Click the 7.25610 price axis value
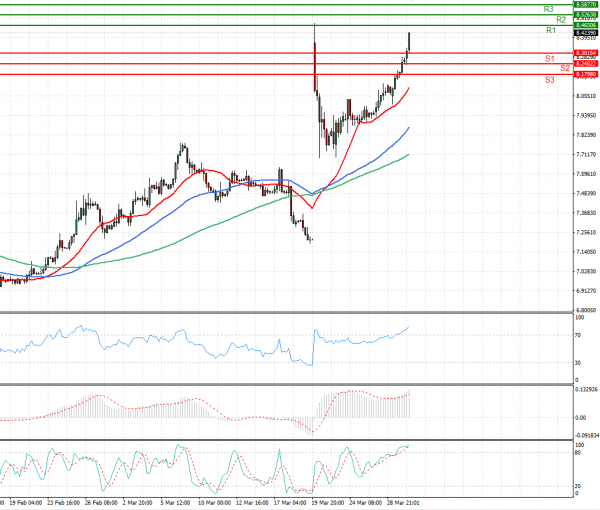This screenshot has height=510, width=600. 586,233
